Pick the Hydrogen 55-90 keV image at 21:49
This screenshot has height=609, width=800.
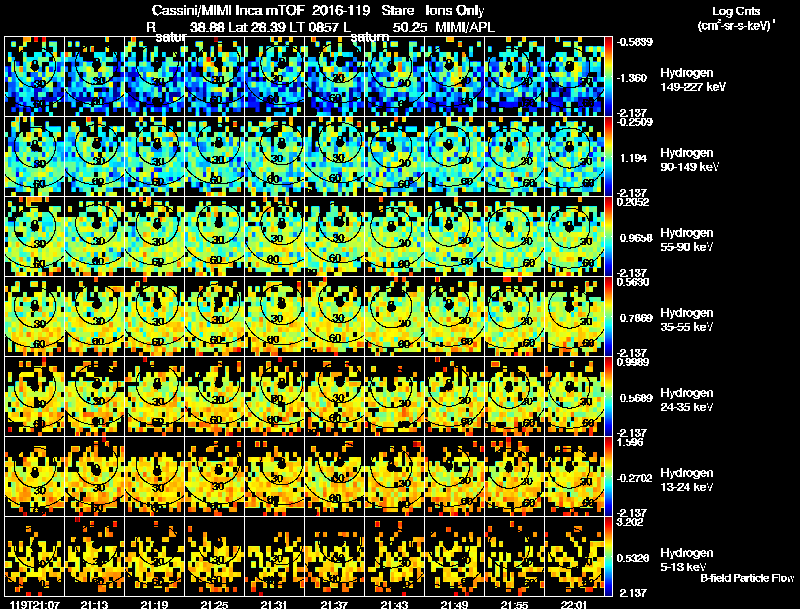tap(455, 236)
